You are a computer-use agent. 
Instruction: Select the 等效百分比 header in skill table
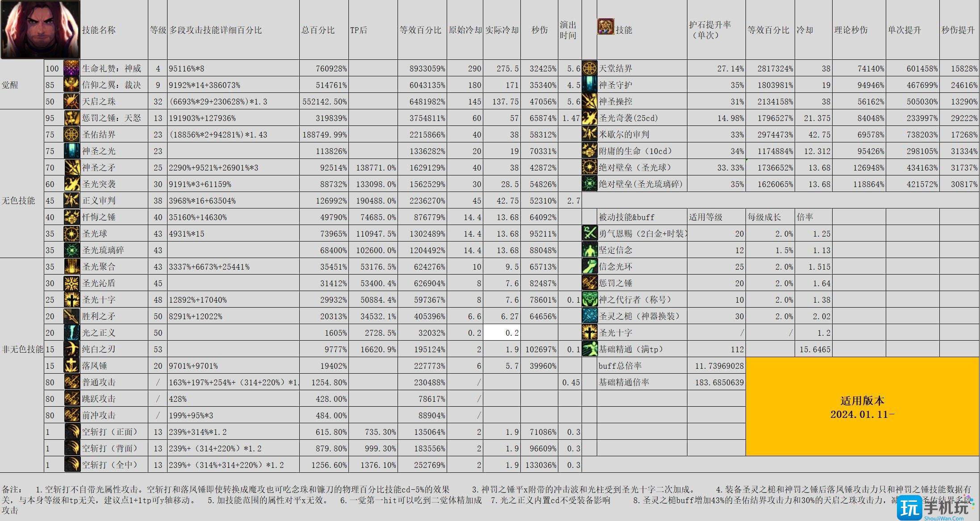420,30
